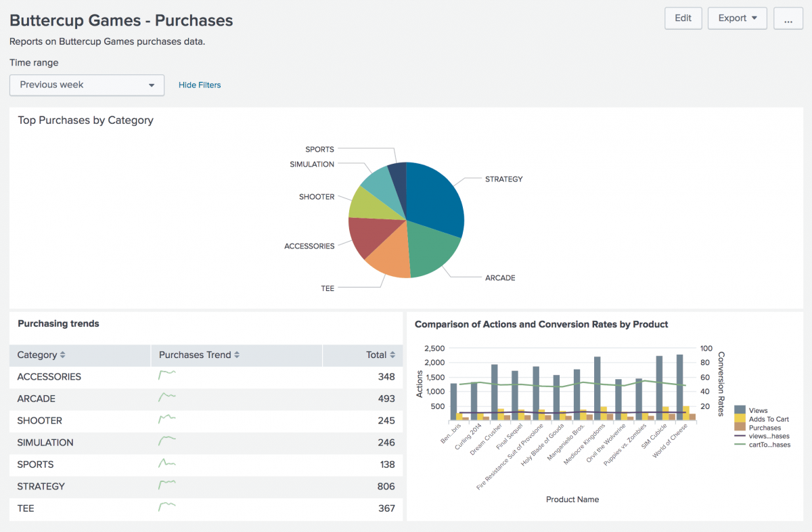Click the SPORTS row sparkline trend
The width and height of the screenshot is (812, 532).
click(x=167, y=464)
